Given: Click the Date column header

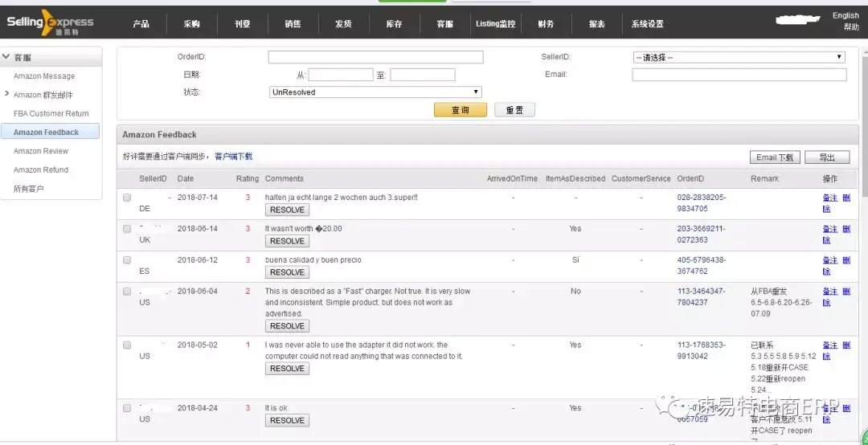Looking at the screenshot, I should coord(186,179).
